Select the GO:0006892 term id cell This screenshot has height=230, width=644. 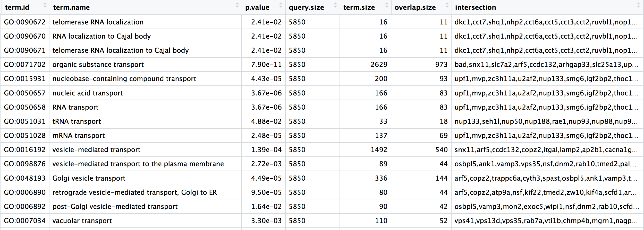[25, 207]
